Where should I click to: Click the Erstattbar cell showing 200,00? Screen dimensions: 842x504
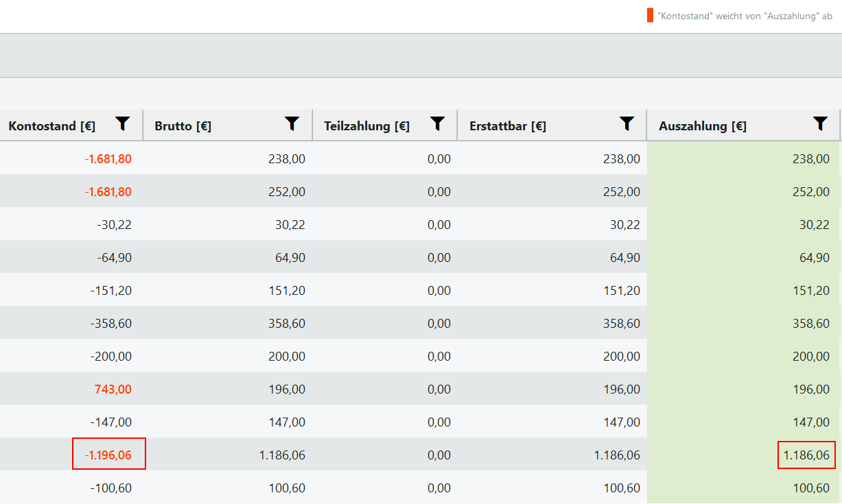click(x=621, y=357)
